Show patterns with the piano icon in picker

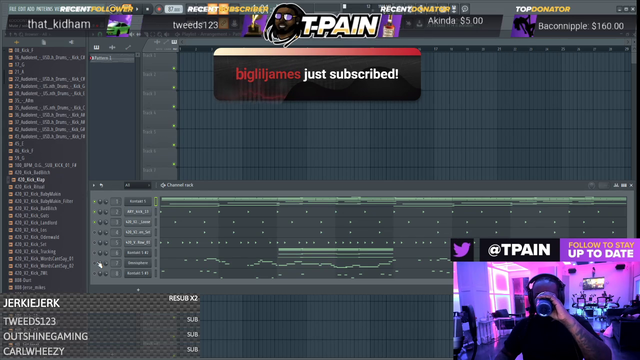click(97, 47)
